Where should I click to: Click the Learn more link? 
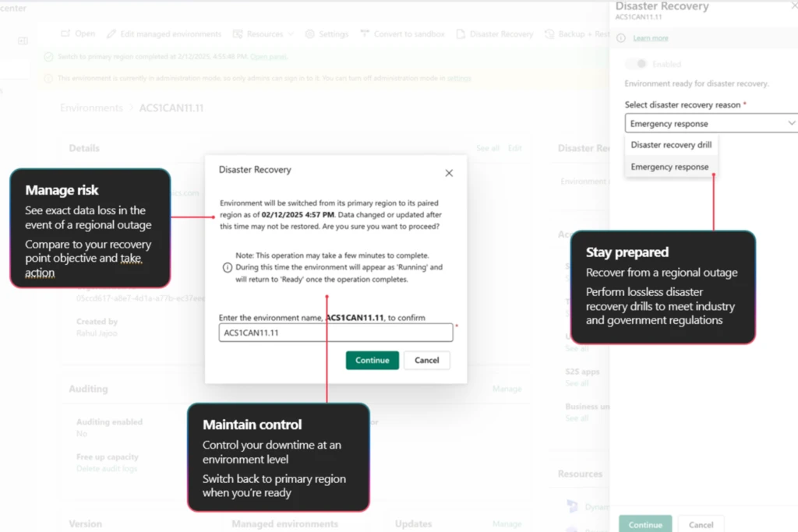coord(650,37)
